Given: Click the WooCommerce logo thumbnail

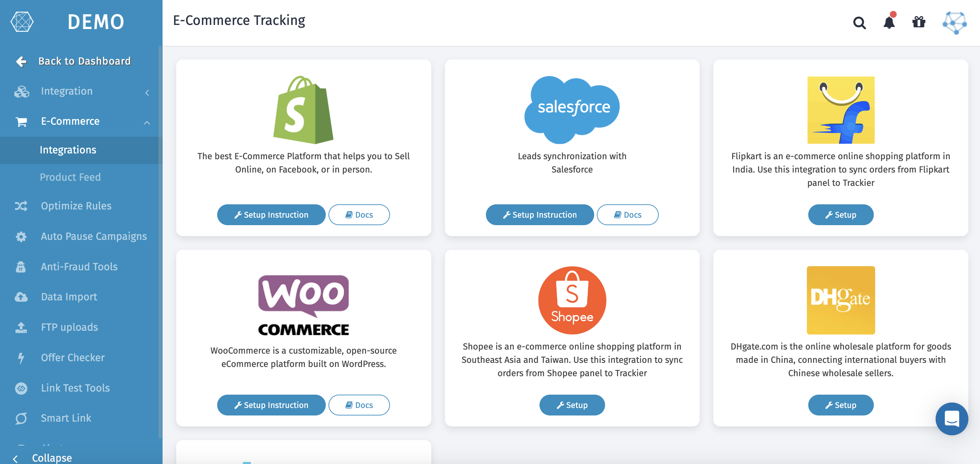Looking at the screenshot, I should 303,305.
